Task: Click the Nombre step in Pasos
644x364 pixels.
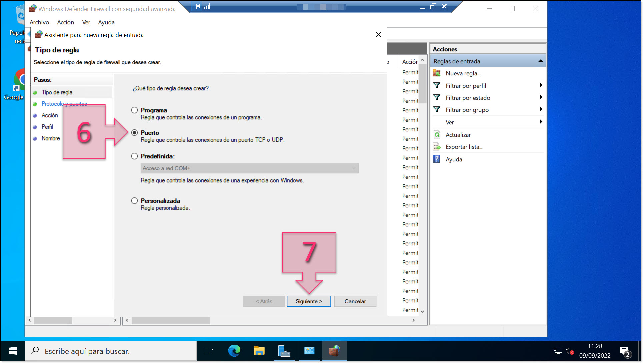Action: coord(51,138)
